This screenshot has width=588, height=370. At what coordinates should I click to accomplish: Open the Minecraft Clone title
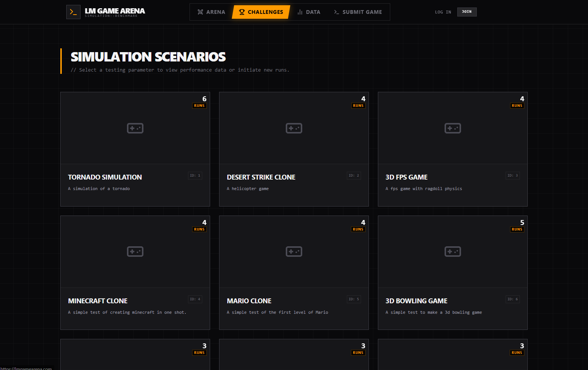click(98, 301)
